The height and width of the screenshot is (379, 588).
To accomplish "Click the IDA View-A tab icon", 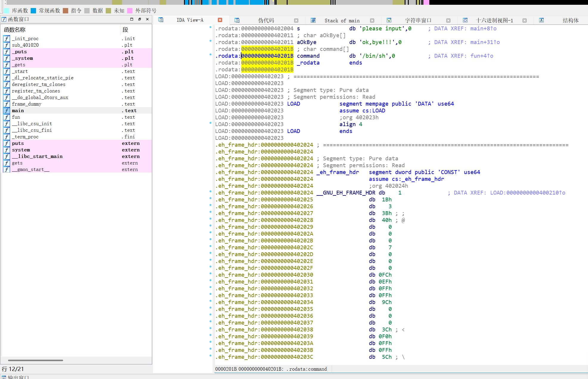I will [x=161, y=20].
